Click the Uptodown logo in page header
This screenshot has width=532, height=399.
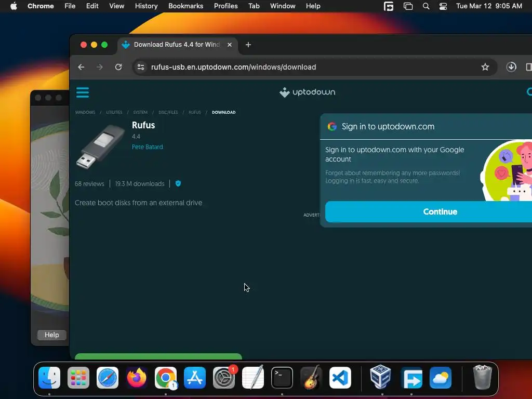coord(307,92)
